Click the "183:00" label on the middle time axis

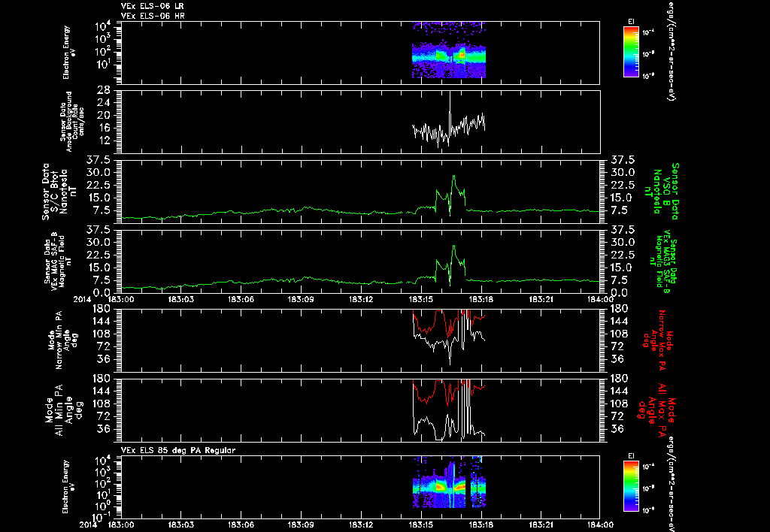point(121,299)
